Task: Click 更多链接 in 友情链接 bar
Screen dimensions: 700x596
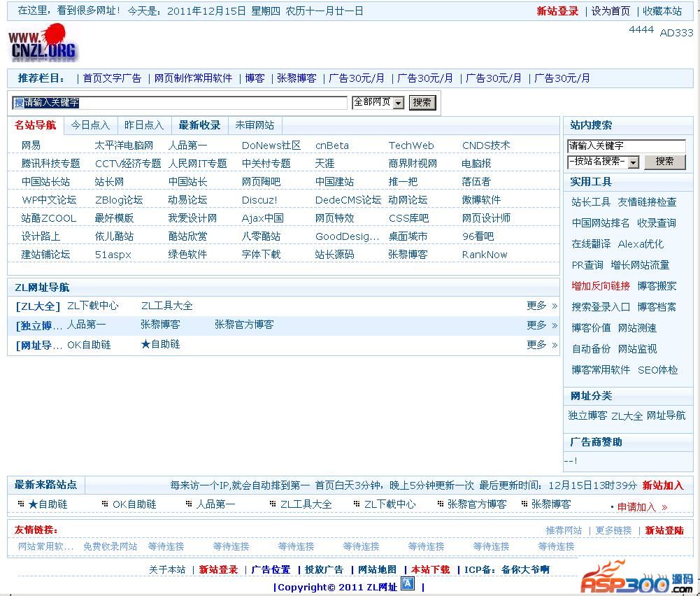Action: 613,530
